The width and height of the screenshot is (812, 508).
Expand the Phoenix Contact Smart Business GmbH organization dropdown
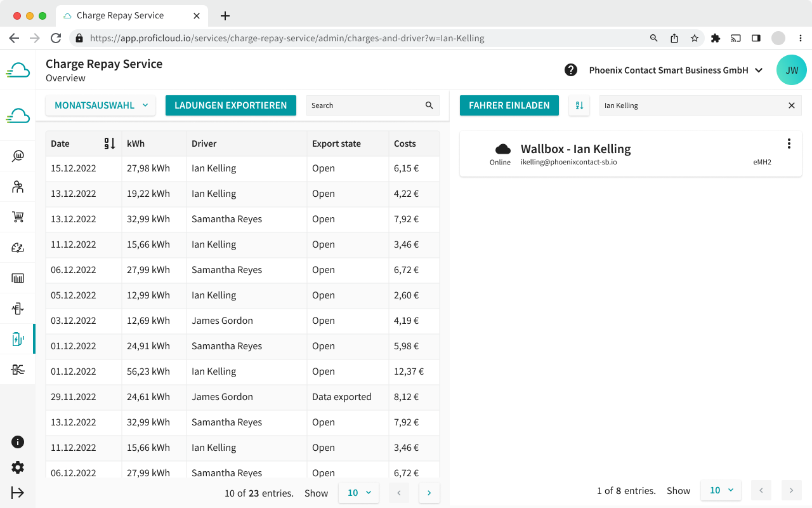coord(675,70)
